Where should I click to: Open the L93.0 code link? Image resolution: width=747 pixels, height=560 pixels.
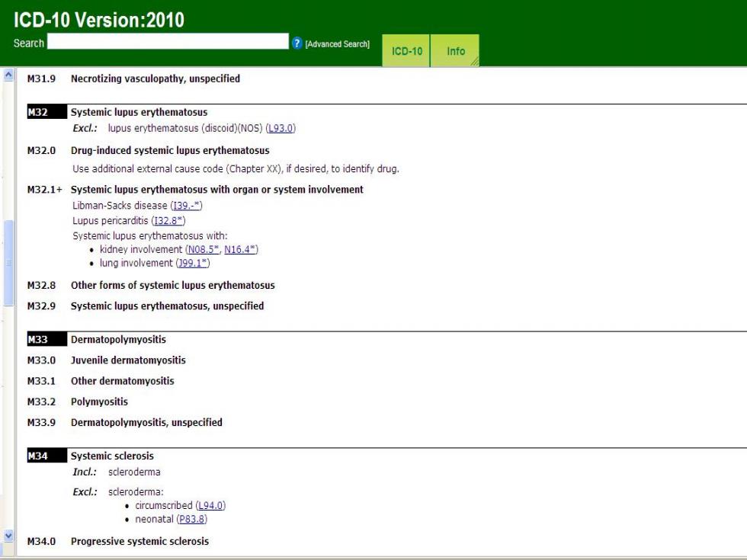click(x=281, y=128)
